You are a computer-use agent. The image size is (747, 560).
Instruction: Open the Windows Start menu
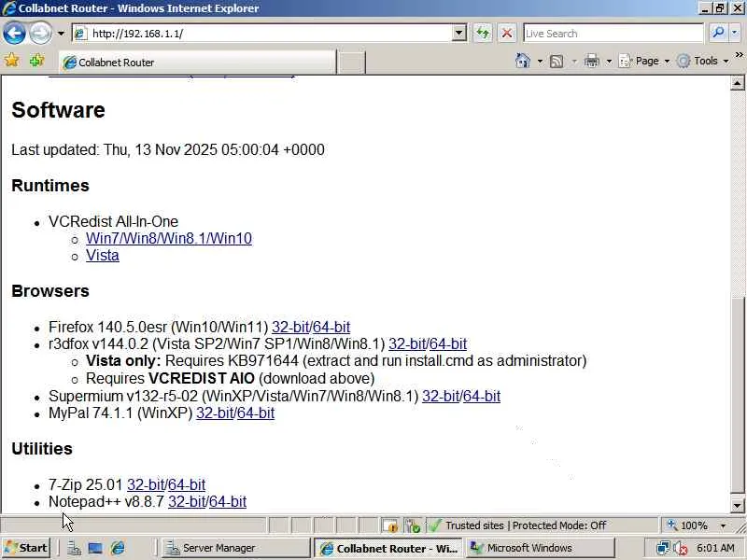point(26,548)
